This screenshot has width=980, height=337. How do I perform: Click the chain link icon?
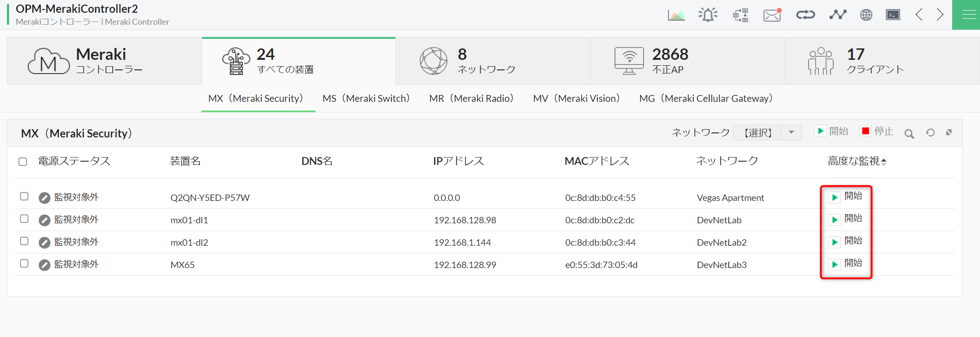coord(806,15)
